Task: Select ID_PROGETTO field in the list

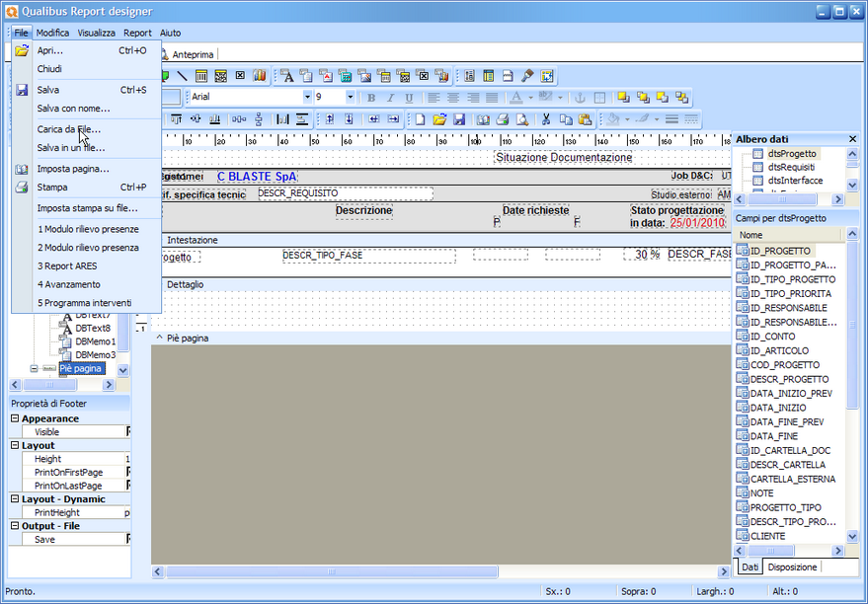Action: [x=778, y=251]
